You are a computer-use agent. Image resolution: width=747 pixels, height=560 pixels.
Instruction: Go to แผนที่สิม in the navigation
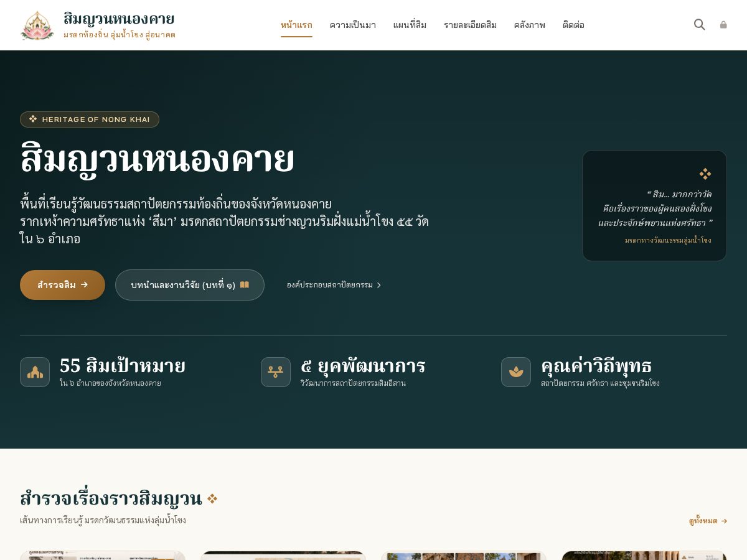pyautogui.click(x=410, y=25)
